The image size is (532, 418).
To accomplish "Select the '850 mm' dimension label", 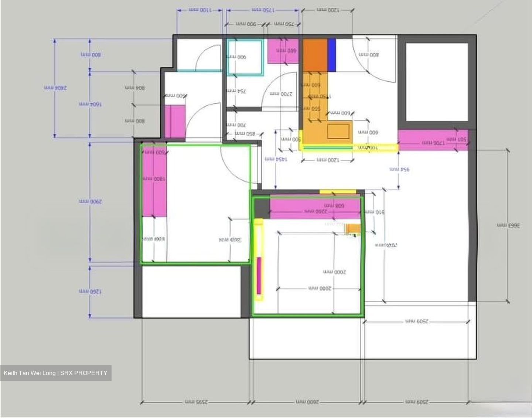I will (245, 133).
